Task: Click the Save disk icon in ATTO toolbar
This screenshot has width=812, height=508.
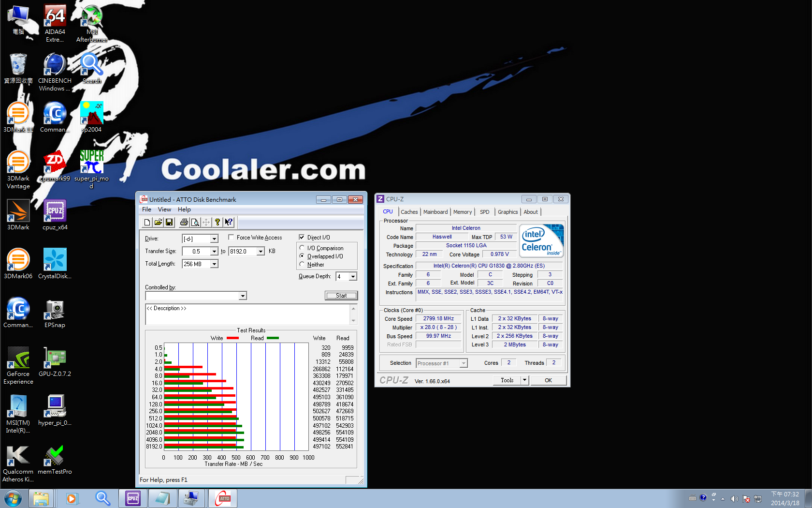Action: (x=169, y=222)
